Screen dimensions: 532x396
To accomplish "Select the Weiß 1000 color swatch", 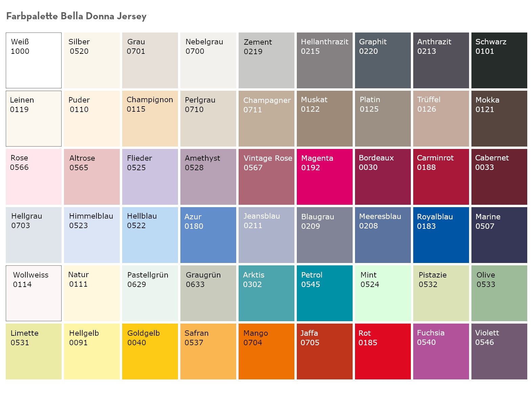I will pyautogui.click(x=34, y=60).
